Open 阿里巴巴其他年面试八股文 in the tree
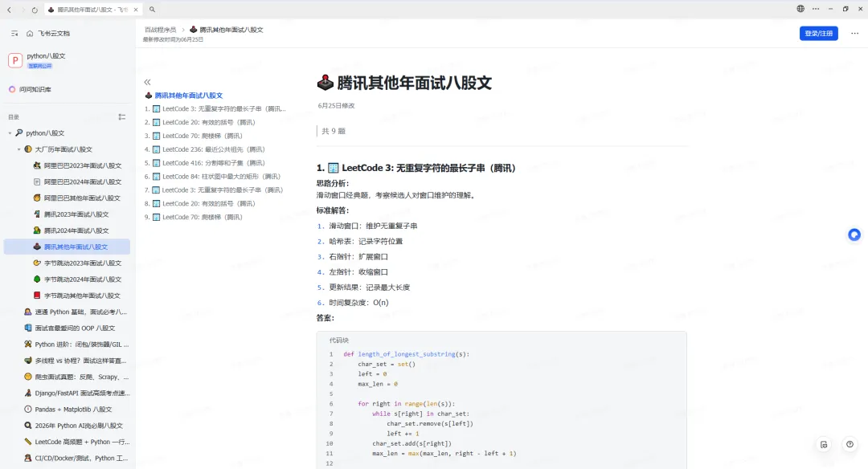868x469 pixels. coord(83,198)
